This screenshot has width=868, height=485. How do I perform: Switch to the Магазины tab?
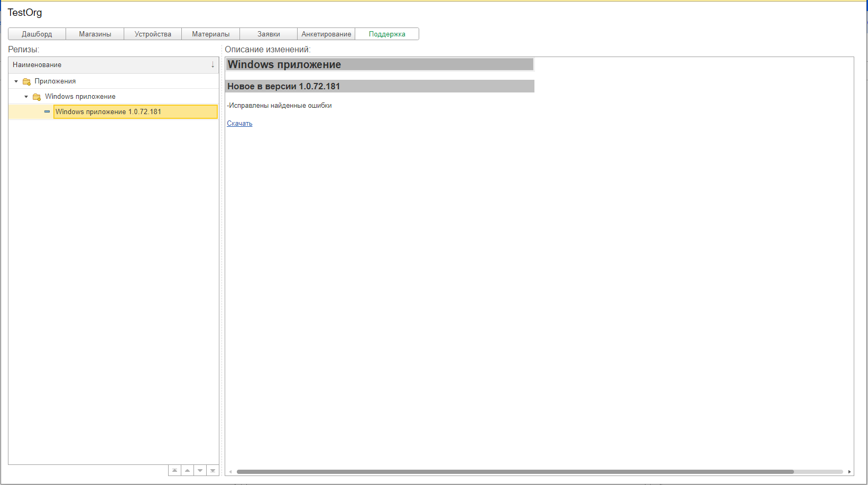tap(95, 34)
